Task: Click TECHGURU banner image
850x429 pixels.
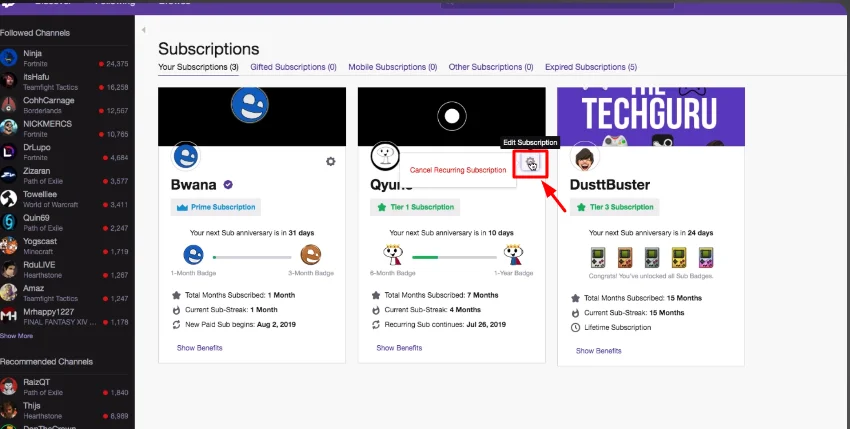Action: coord(651,117)
